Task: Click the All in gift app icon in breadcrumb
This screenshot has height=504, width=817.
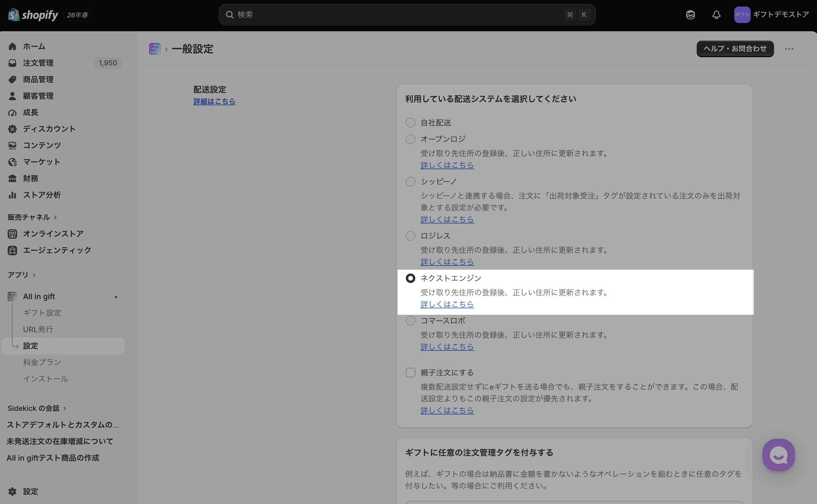Action: (155, 49)
